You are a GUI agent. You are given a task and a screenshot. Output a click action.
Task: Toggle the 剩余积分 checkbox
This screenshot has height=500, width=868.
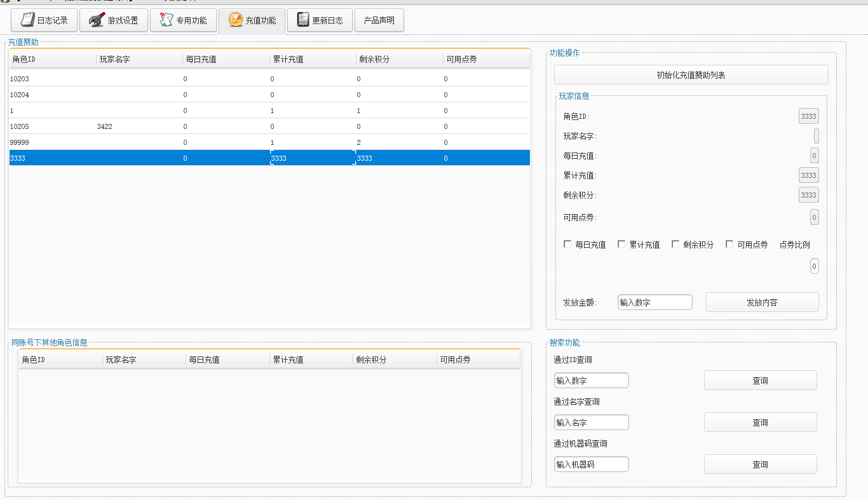[675, 244]
